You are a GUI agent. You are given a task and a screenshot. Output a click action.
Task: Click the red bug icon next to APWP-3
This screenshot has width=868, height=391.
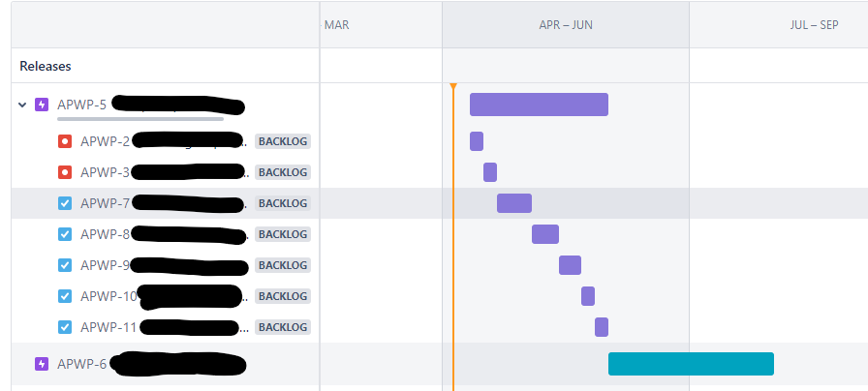coord(65,172)
